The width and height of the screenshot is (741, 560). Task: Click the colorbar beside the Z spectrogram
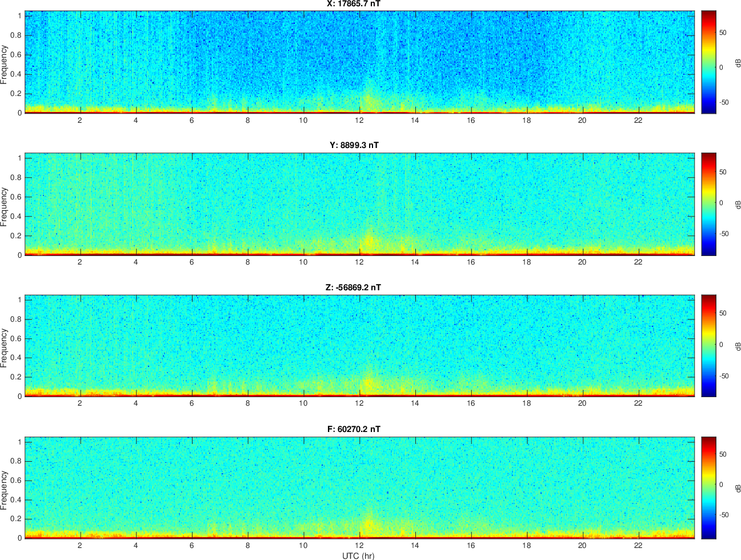point(708,346)
